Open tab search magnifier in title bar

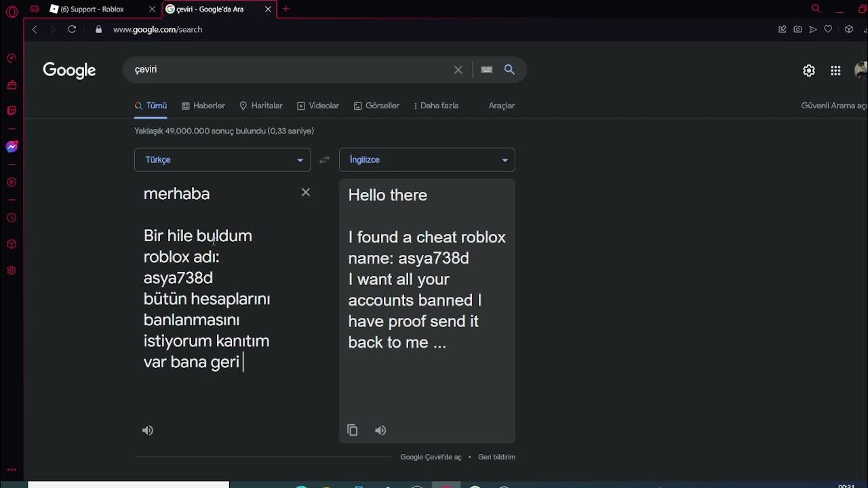coord(816,9)
